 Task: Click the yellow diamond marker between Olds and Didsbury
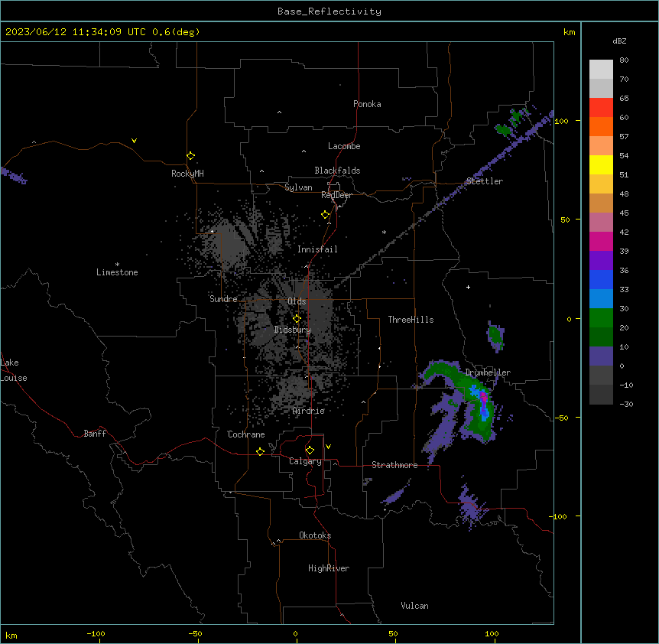[x=297, y=318]
